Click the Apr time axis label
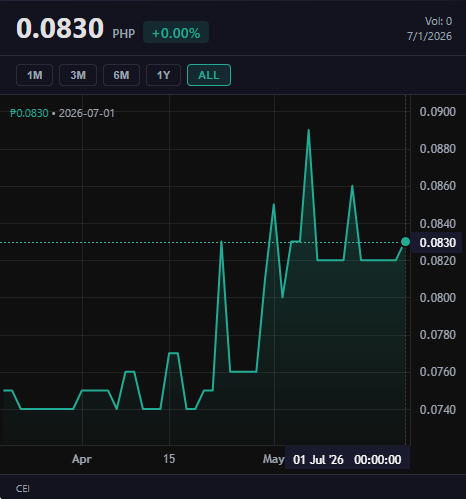466x499 pixels. tap(82, 459)
